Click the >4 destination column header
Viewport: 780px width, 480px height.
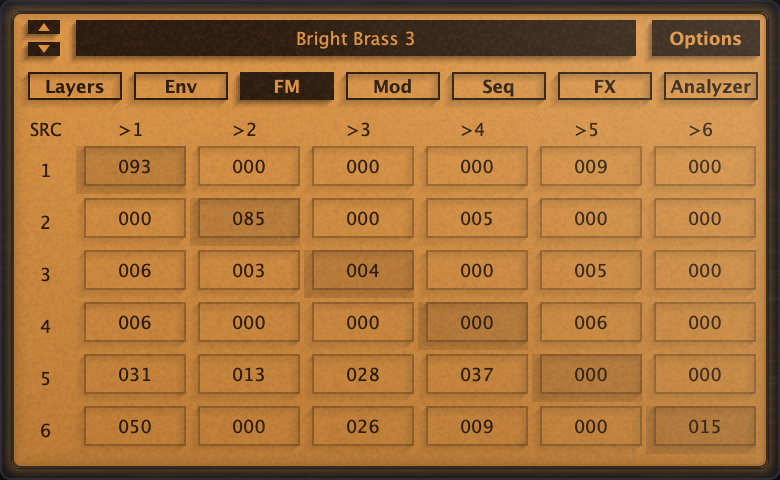(x=472, y=130)
